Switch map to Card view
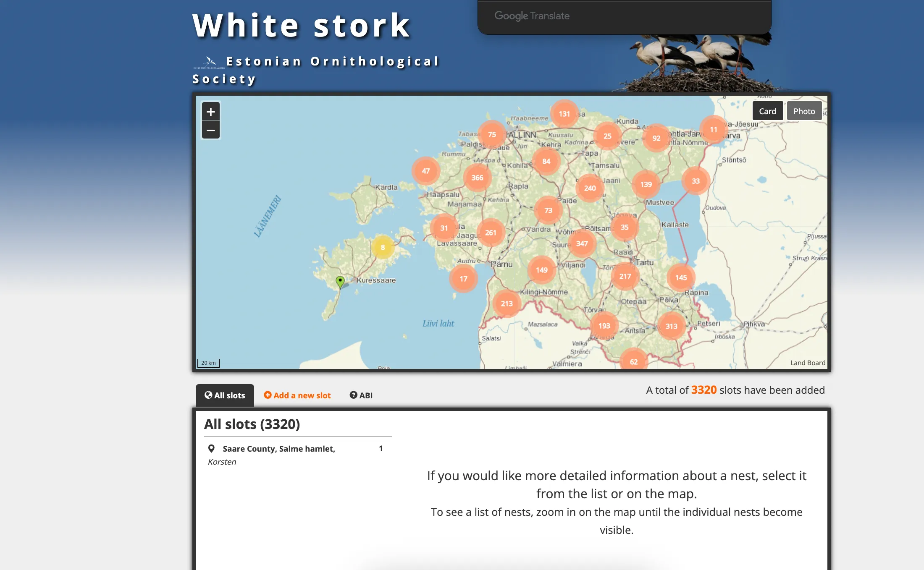Image resolution: width=924 pixels, height=570 pixels. click(x=767, y=111)
